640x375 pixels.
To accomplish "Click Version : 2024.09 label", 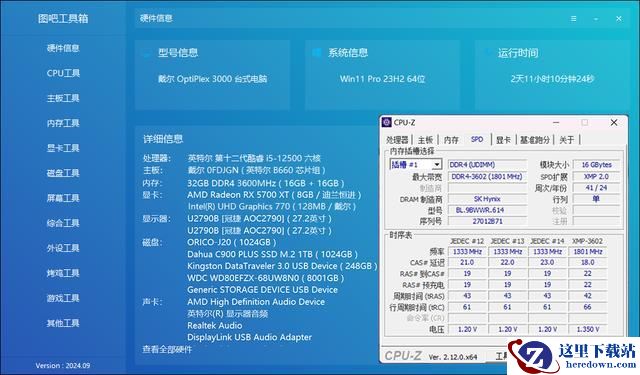I will (x=62, y=366).
